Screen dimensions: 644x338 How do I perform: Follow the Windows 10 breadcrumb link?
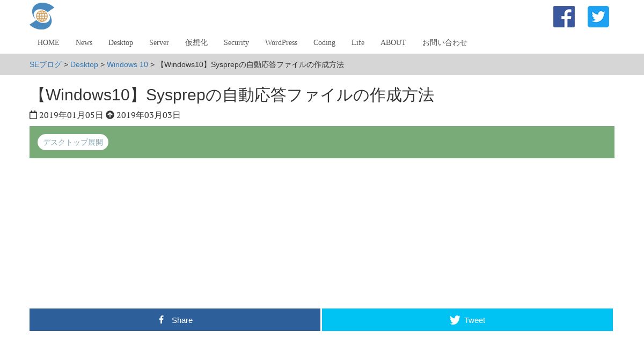point(127,64)
